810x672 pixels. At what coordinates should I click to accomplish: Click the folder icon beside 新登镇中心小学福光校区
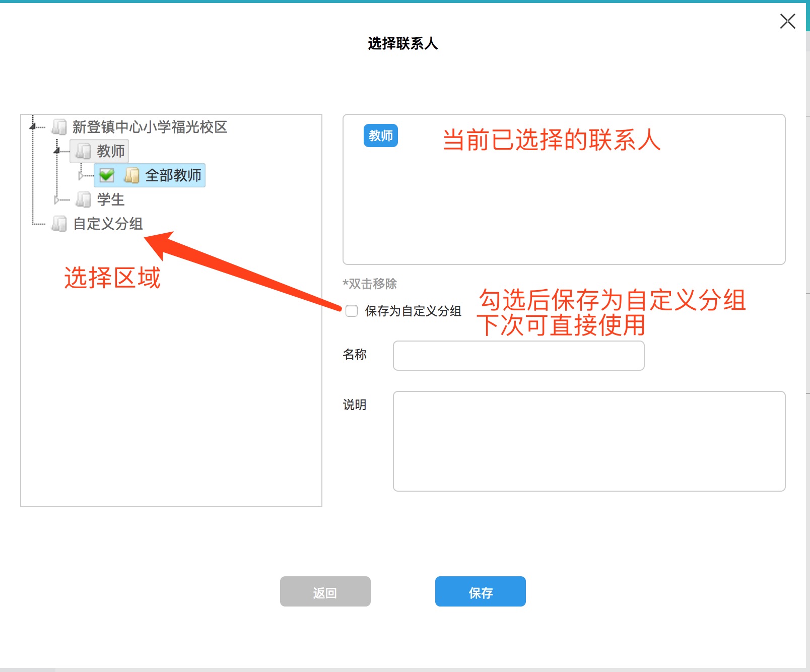pyautogui.click(x=59, y=127)
